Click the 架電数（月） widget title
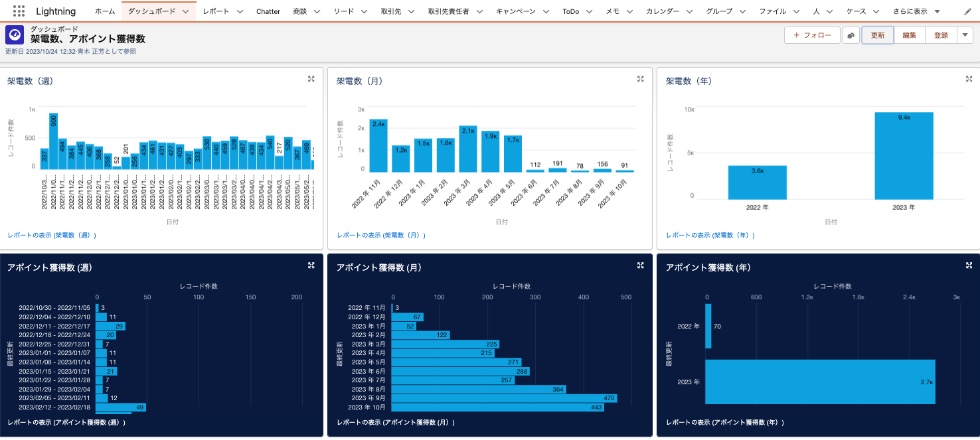This screenshot has width=980, height=440. tap(360, 81)
